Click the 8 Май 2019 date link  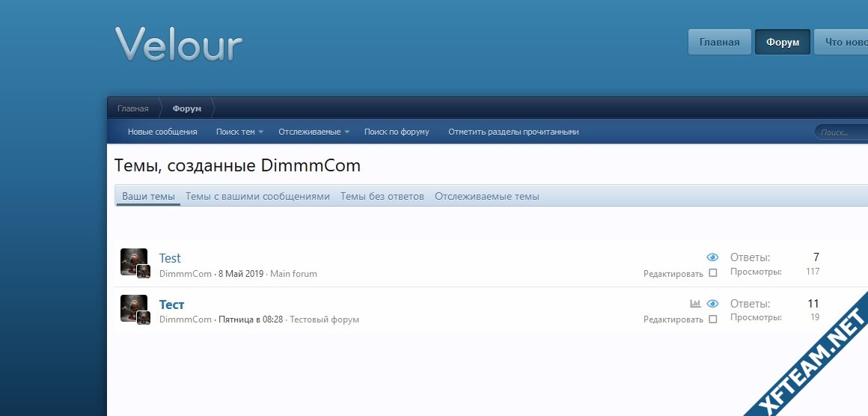coord(242,274)
